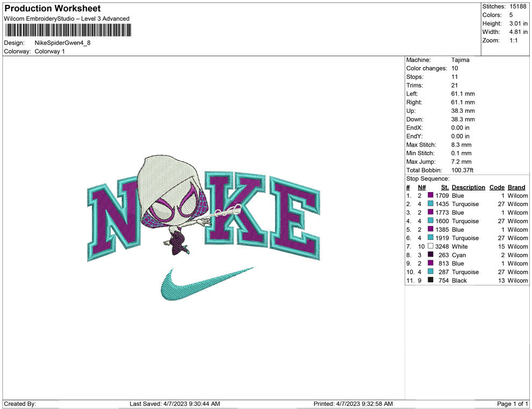This screenshot has height=409, width=532.
Task: Click the 'Colorway 1' value
Action: [49, 52]
